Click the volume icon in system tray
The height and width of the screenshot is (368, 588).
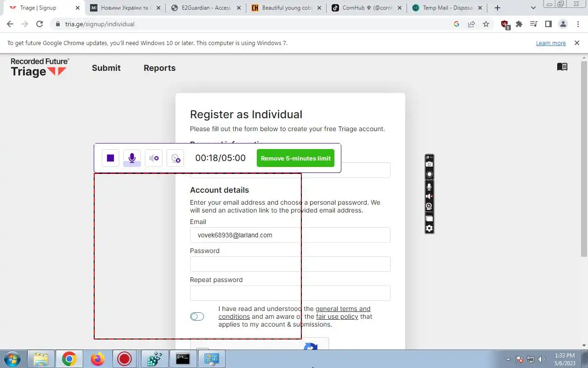point(541,359)
